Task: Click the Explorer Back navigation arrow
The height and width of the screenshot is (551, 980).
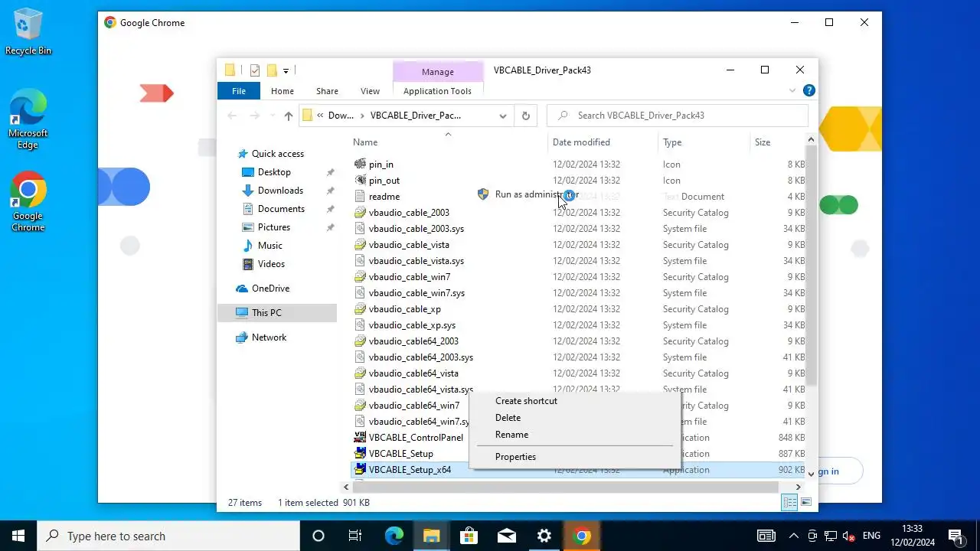Action: 233,116
